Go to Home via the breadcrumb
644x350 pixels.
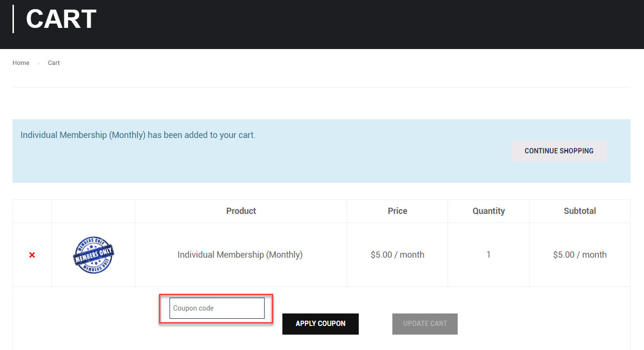tap(21, 63)
